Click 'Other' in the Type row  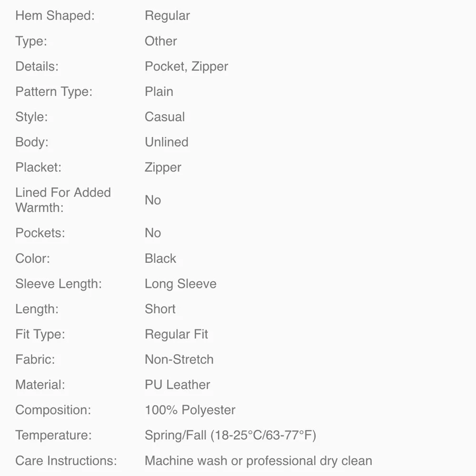click(160, 41)
